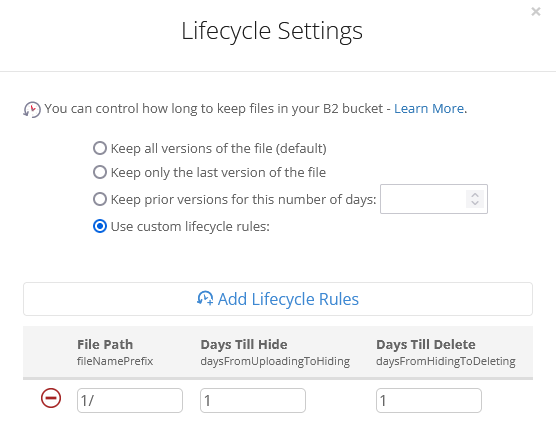Close the Lifecycle Settings dialog
Viewport: 556px width, 425px height.
[x=536, y=12]
